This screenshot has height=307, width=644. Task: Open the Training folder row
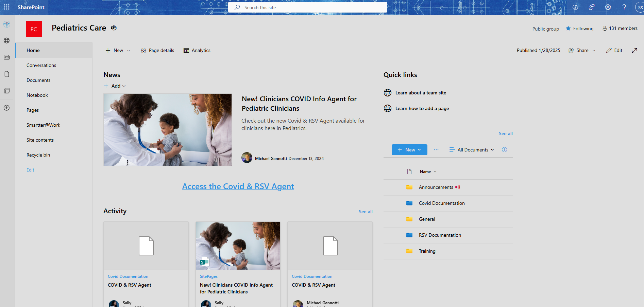448,251
